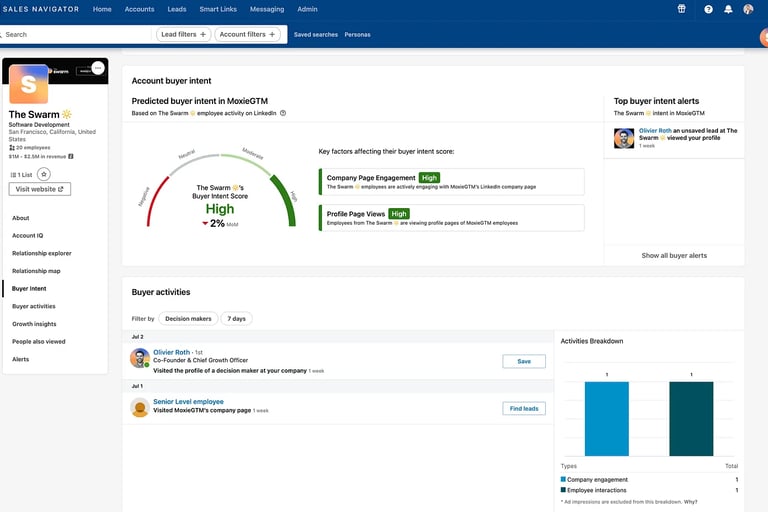Go to Home in top navigation
Viewport: 768px width, 512px height.
pos(102,9)
